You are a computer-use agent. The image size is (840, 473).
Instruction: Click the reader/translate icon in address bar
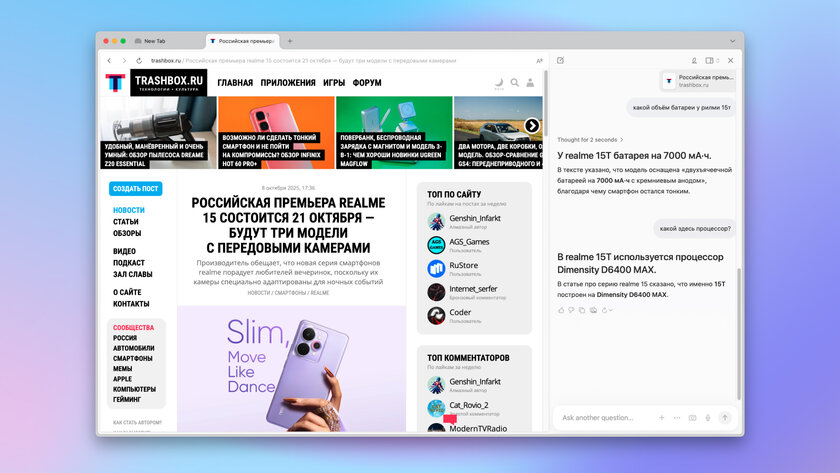[x=539, y=61]
